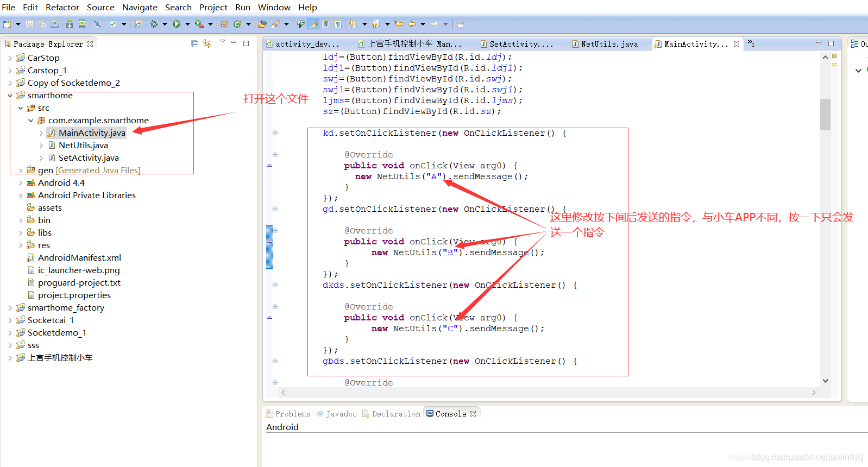Screen dimensions: 868x467
Task: Show the hidden editor tabs list
Action: 751,43
